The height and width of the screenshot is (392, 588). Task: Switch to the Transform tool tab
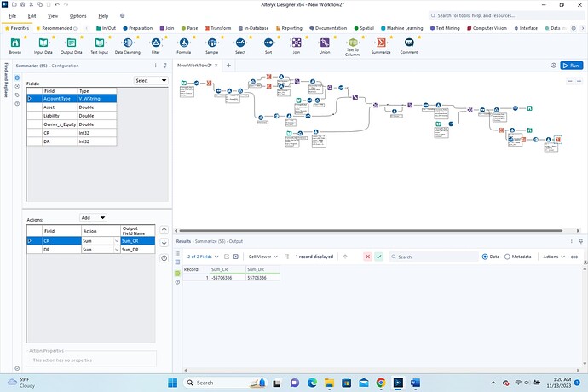point(218,28)
